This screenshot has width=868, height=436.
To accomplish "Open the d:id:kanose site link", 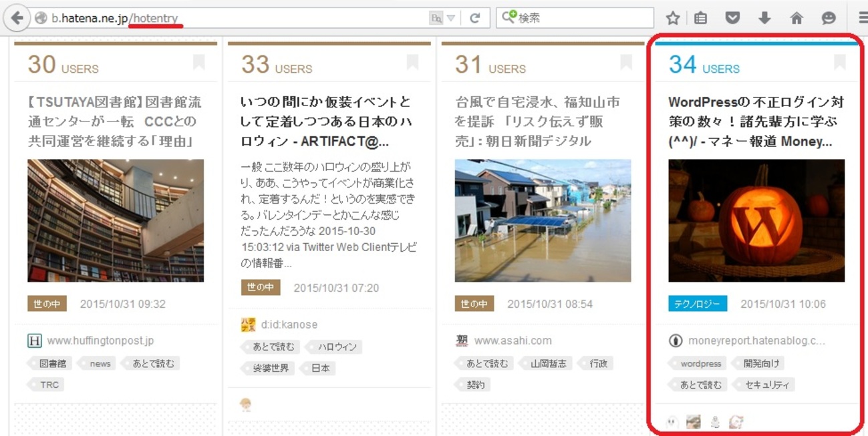I will coord(289,324).
